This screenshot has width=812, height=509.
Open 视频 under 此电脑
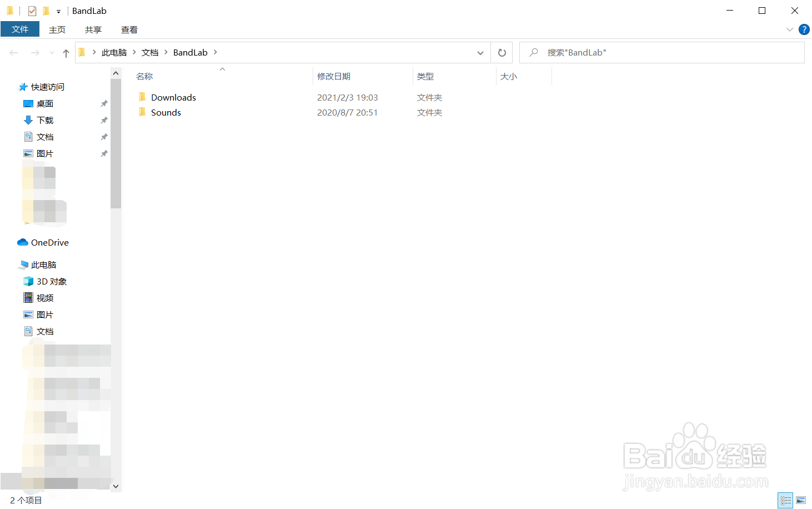pyautogui.click(x=45, y=298)
